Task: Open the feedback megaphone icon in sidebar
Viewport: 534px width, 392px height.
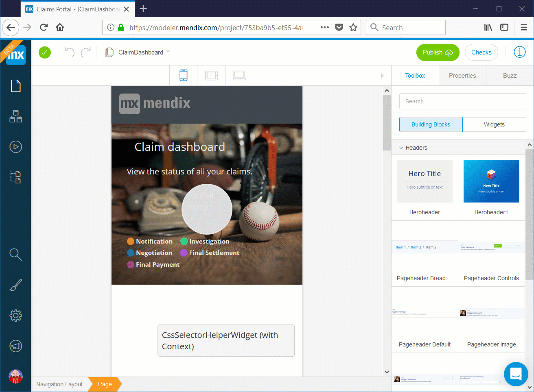Action: click(15, 346)
